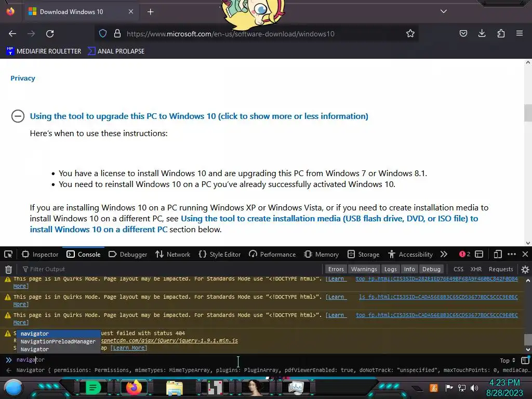
Task: Open the Top context selector dropdown
Action: 508,361
